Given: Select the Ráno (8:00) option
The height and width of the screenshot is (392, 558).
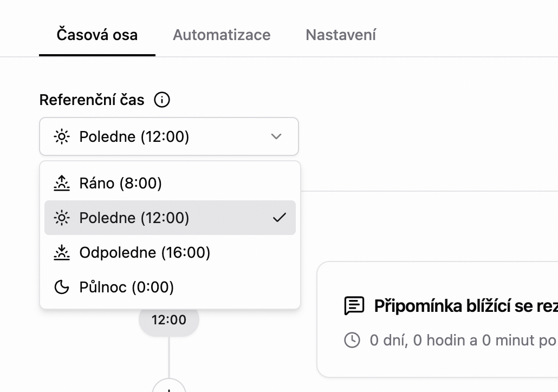Looking at the screenshot, I should click(120, 183).
